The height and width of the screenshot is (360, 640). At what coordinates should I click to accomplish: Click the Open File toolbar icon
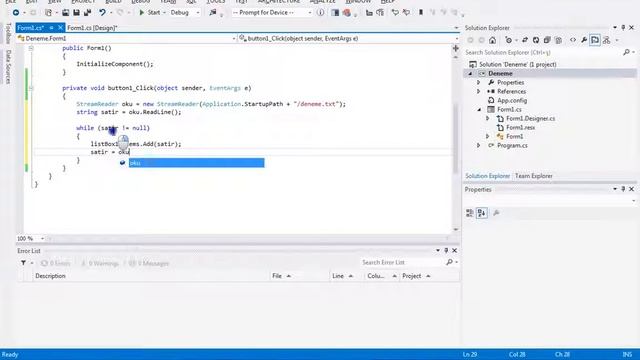click(x=65, y=13)
